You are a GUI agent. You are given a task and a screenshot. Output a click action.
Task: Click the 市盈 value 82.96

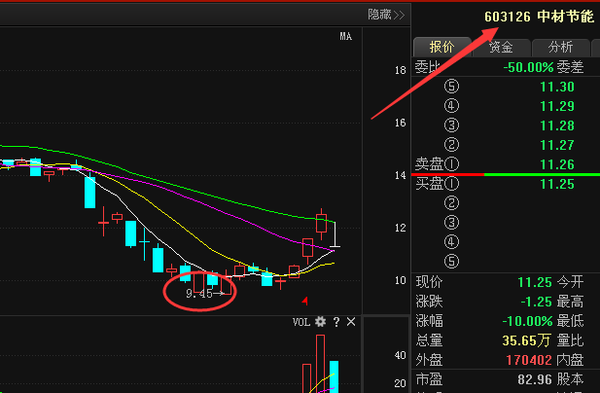[535, 380]
